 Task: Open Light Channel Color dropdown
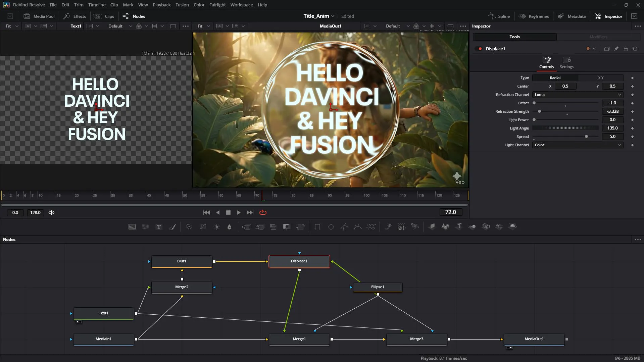tap(578, 145)
